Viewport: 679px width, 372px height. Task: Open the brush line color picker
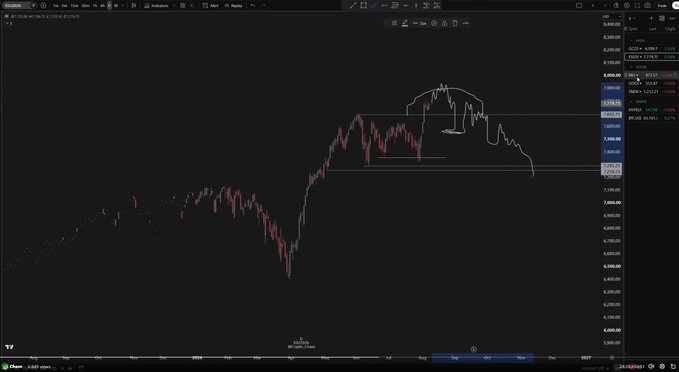[x=405, y=23]
